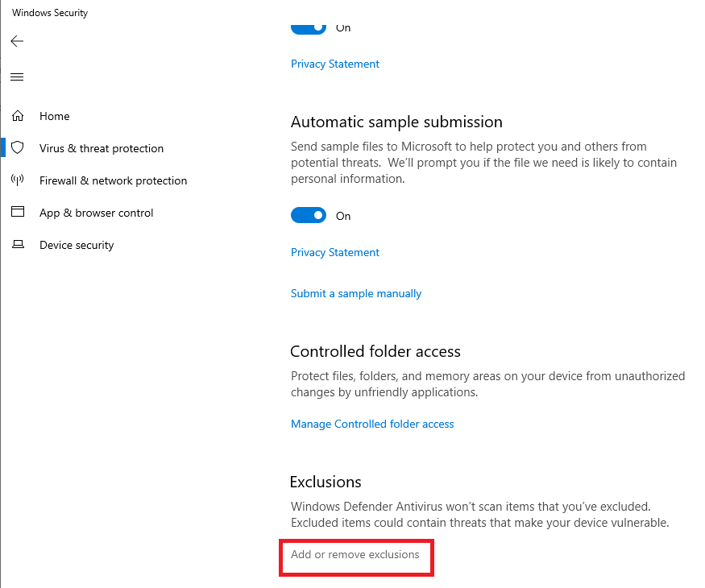Go back with the back arrow
The width and height of the screenshot is (705, 588).
[x=17, y=41]
